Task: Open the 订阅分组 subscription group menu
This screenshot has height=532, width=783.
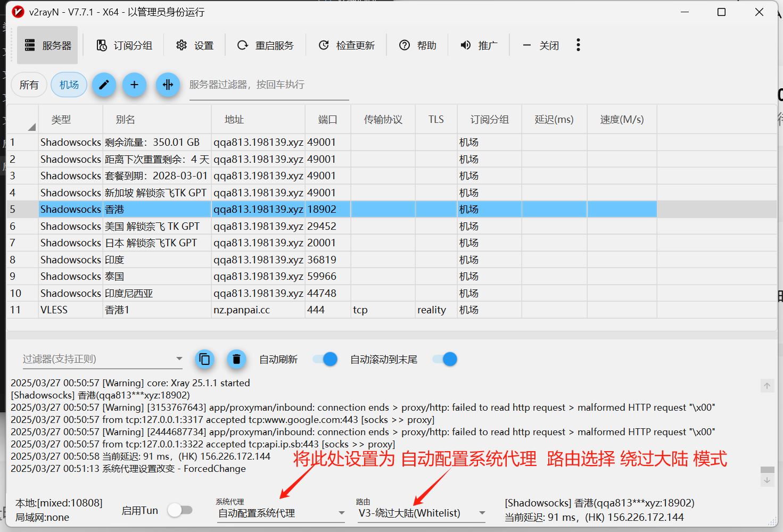Action: pos(124,45)
